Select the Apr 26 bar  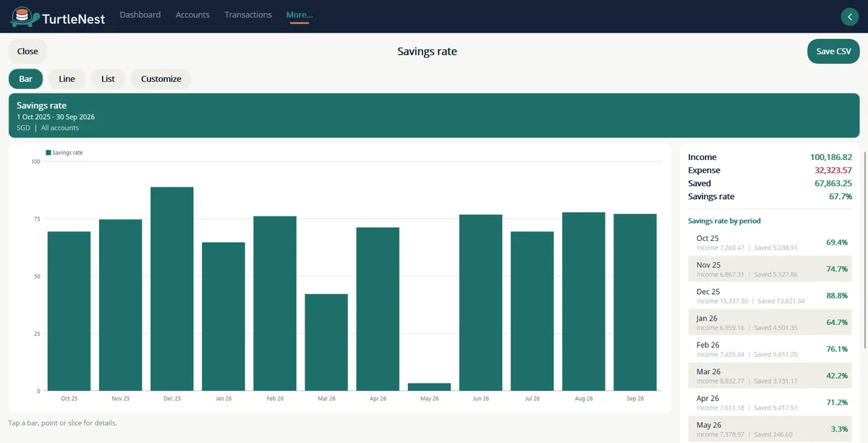point(378,309)
